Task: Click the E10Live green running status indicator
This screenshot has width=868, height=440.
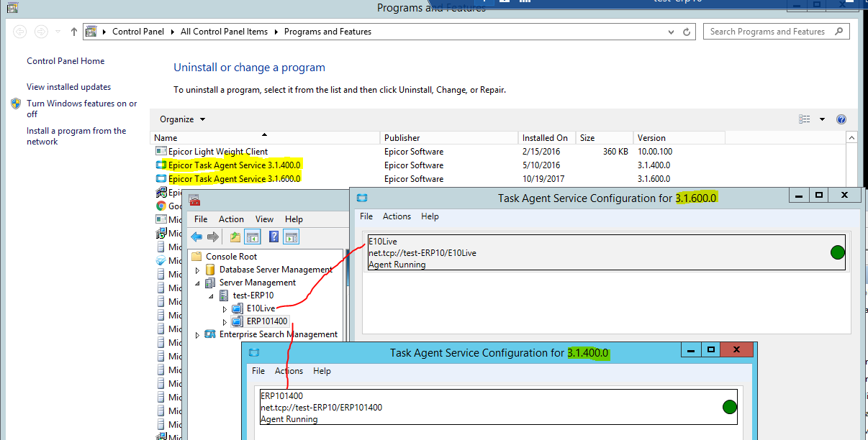Action: coord(837,252)
